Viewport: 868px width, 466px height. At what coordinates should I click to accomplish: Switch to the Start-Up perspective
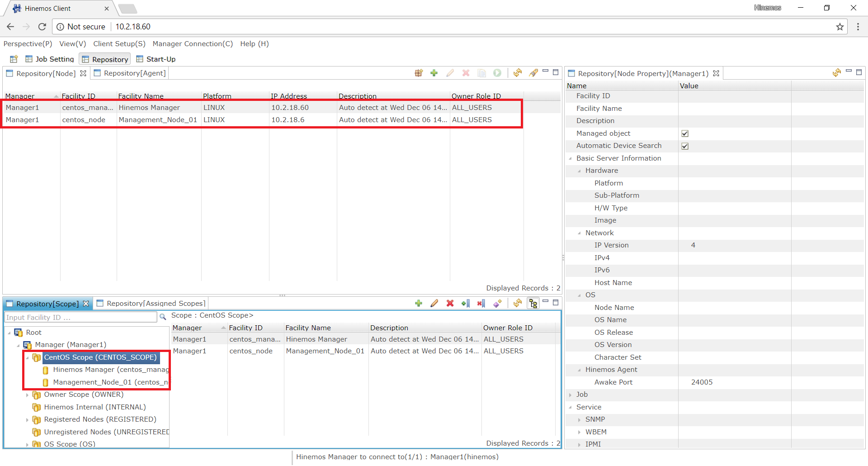(156, 59)
